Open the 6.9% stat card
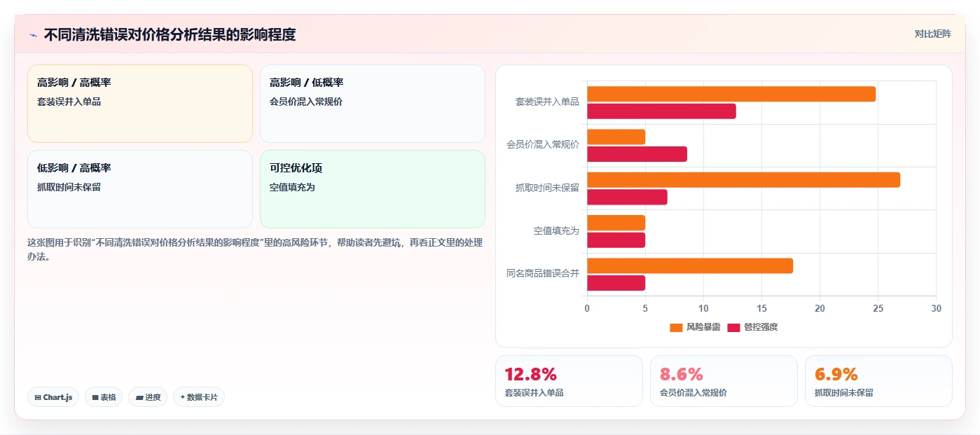Image resolution: width=980 pixels, height=435 pixels. [x=878, y=381]
